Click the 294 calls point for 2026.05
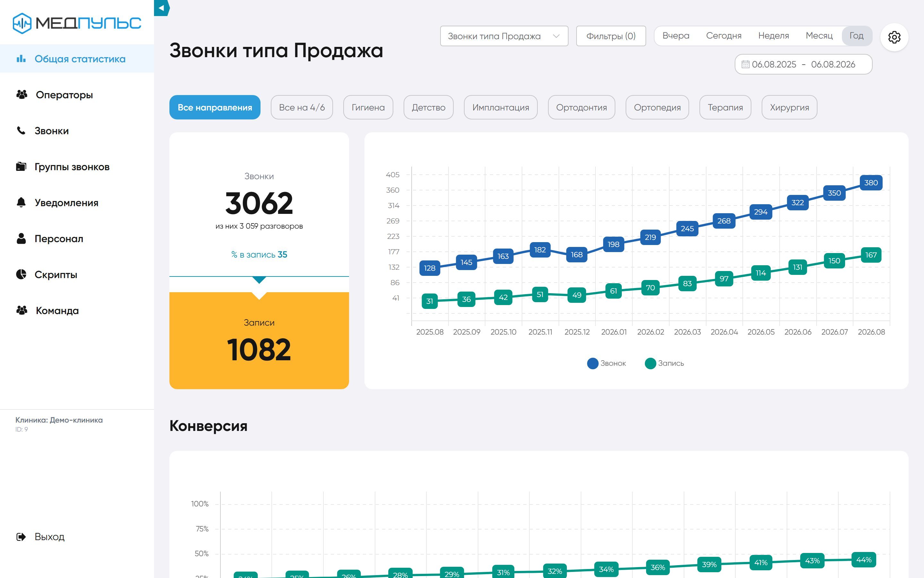Viewport: 924px width, 578px height. click(x=761, y=212)
